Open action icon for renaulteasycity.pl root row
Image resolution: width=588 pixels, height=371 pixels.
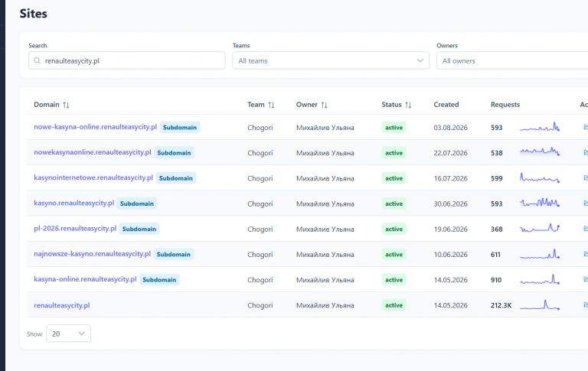[x=586, y=304]
